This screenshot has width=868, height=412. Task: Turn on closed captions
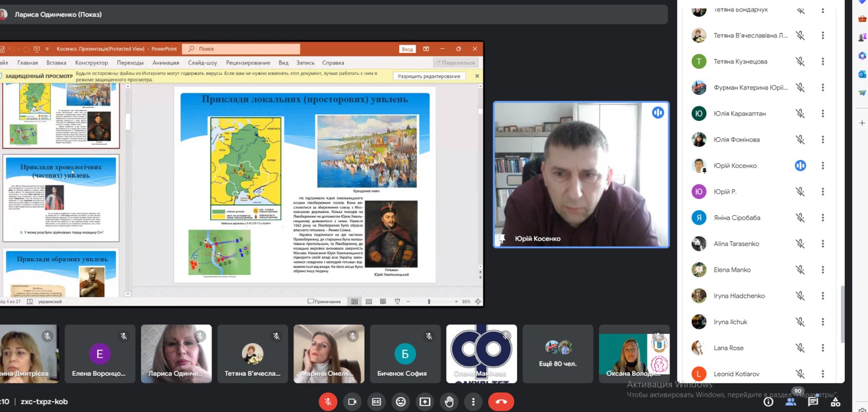(376, 402)
